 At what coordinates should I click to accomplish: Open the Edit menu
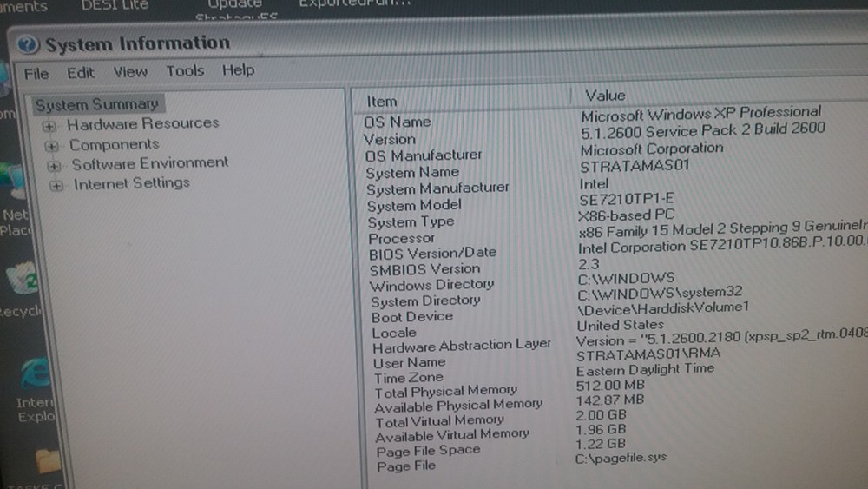pos(81,73)
